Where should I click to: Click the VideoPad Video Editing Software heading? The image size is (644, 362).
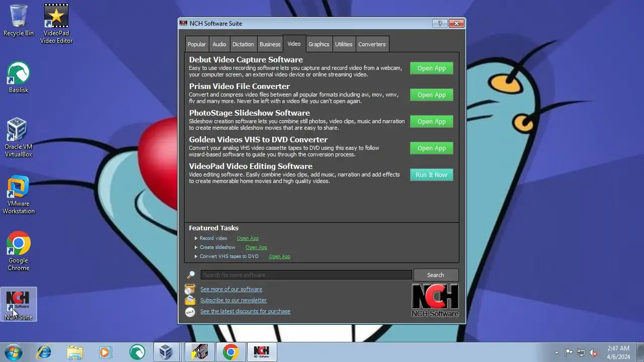pyautogui.click(x=251, y=166)
